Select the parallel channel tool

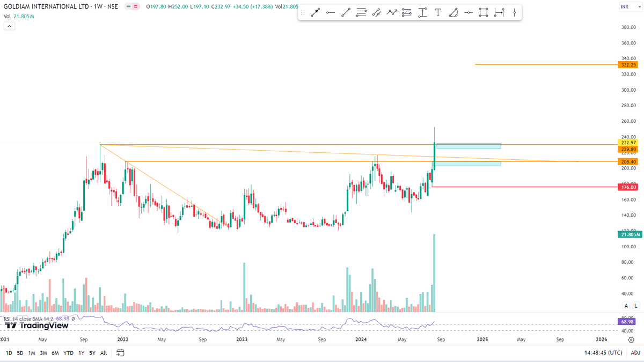[376, 12]
